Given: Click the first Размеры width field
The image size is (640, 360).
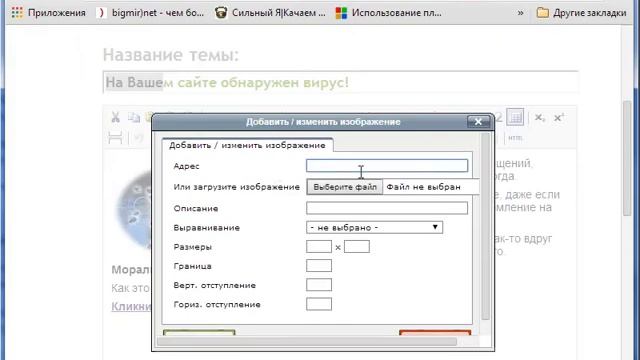Looking at the screenshot, I should pos(319,247).
